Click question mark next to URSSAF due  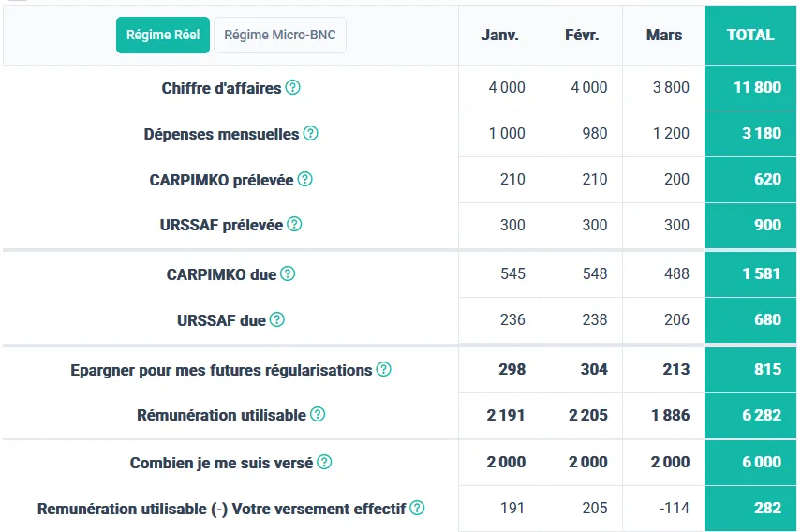277,320
